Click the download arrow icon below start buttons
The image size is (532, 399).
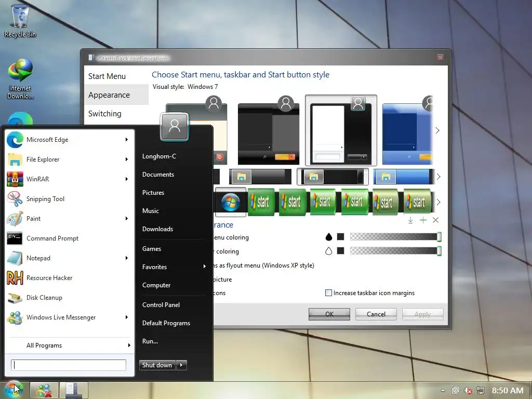pyautogui.click(x=410, y=220)
